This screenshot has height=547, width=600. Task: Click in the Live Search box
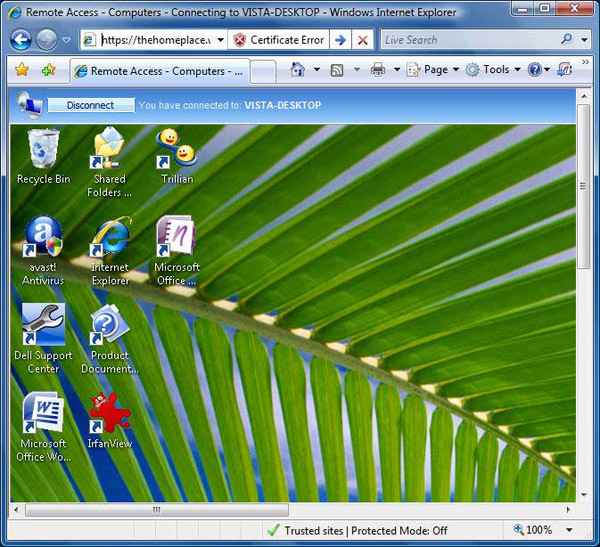tap(470, 40)
